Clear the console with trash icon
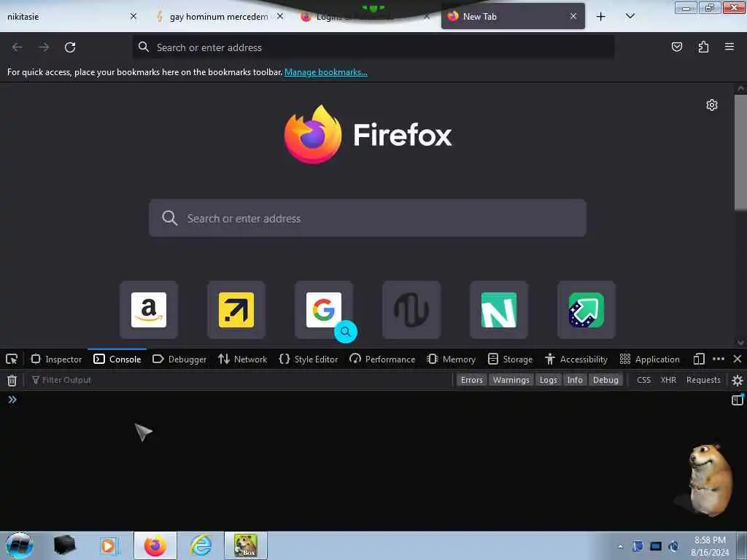The image size is (747, 560). (12, 380)
